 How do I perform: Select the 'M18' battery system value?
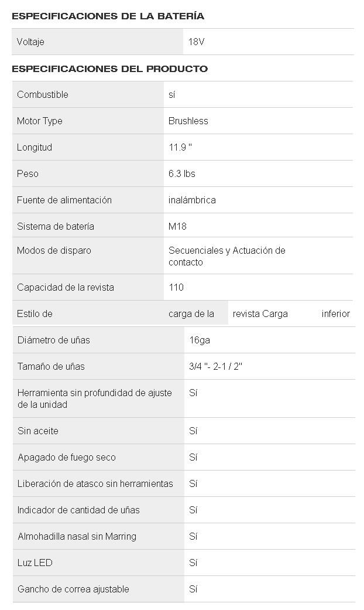tap(177, 226)
